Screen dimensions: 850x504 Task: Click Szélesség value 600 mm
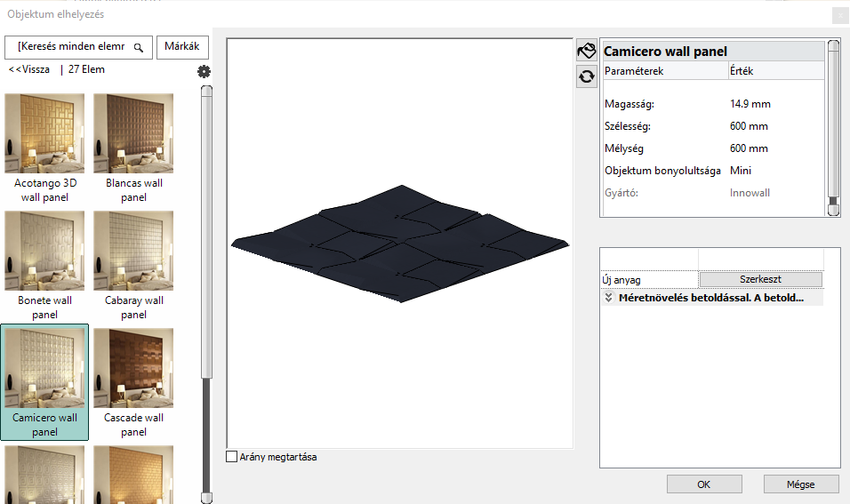(749, 126)
